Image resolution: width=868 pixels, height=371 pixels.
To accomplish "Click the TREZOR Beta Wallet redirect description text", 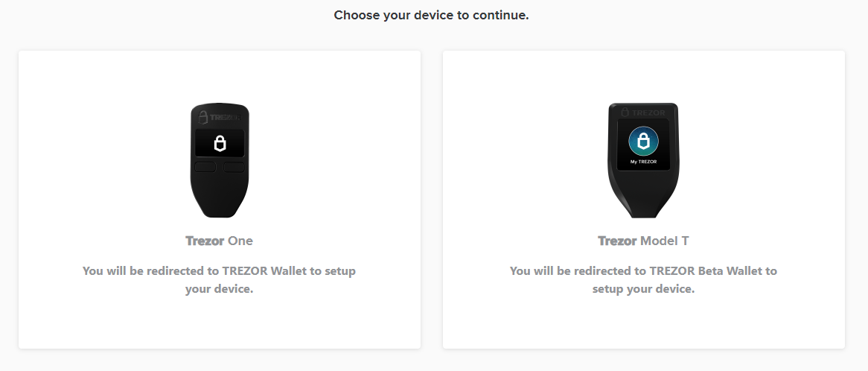I will pos(643,279).
